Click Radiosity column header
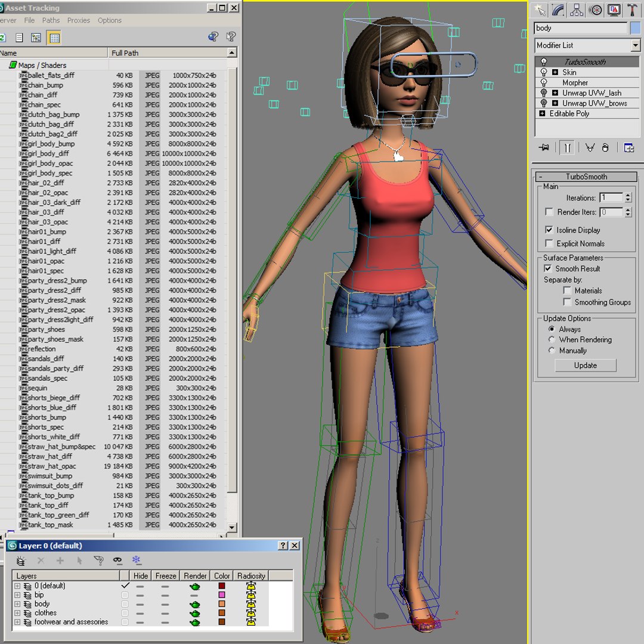The image size is (644, 644). click(x=251, y=576)
